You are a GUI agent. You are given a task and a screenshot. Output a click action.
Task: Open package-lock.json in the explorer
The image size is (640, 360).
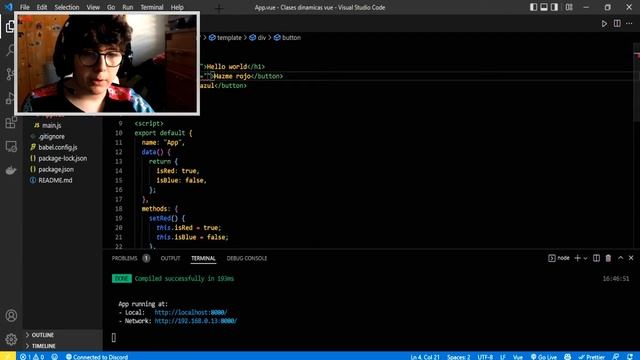point(62,158)
